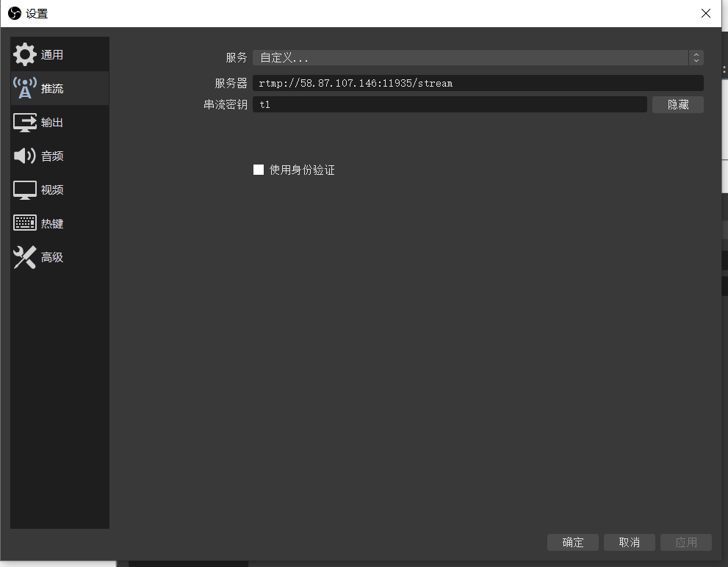Click the 使用身份验证 label text

tap(302, 170)
